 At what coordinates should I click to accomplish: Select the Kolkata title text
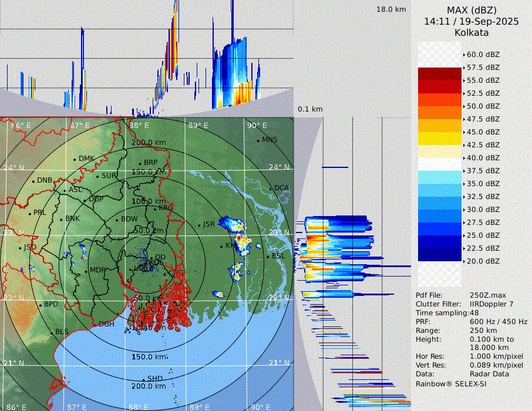coord(471,33)
